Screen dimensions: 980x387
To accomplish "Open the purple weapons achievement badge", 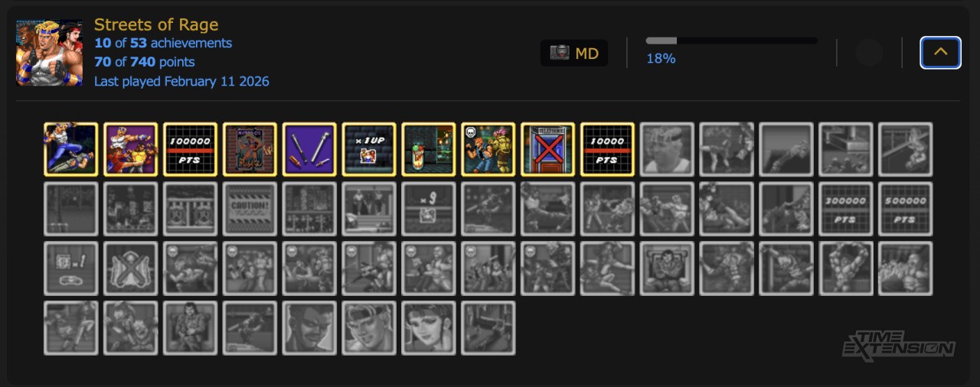I will point(309,149).
